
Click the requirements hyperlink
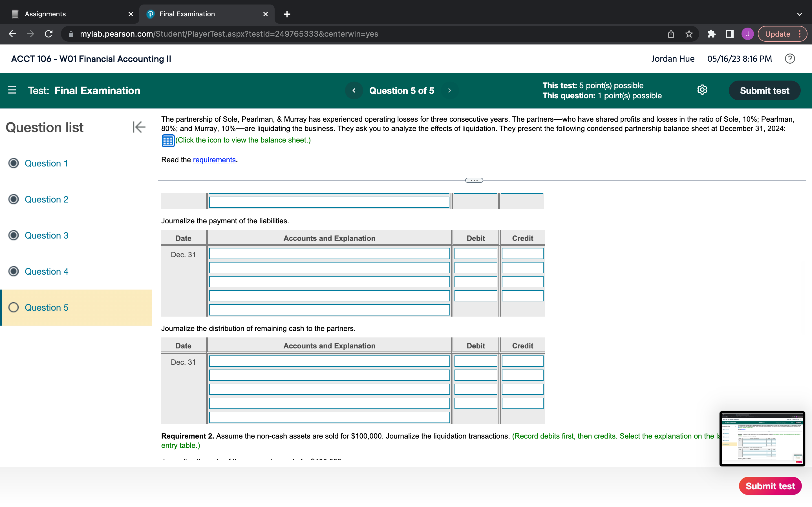point(213,159)
